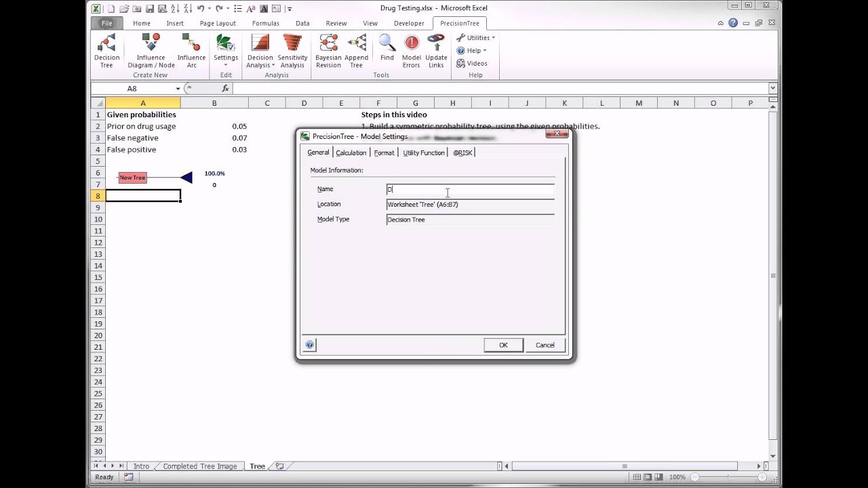Insert an Influence Diagram / Node

pyautogui.click(x=151, y=51)
